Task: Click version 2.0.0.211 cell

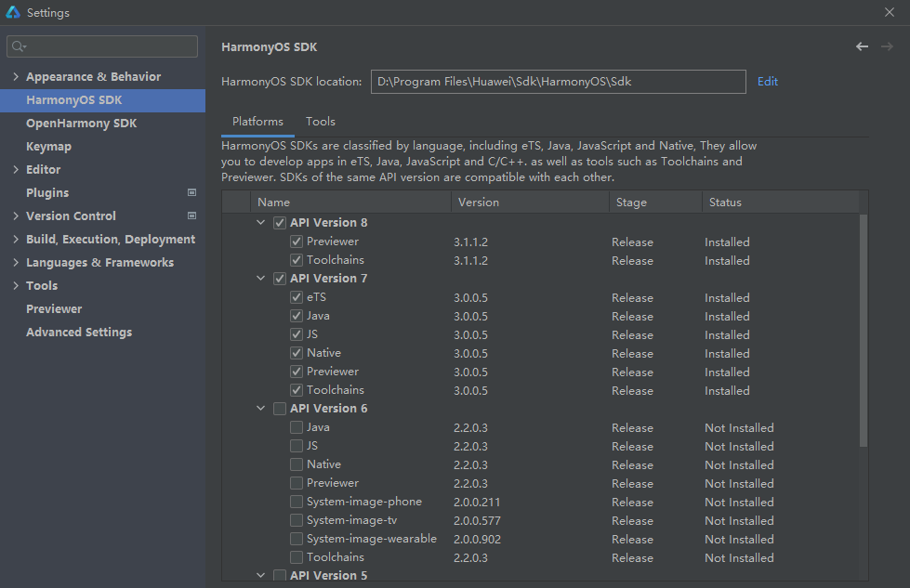Action: point(477,503)
